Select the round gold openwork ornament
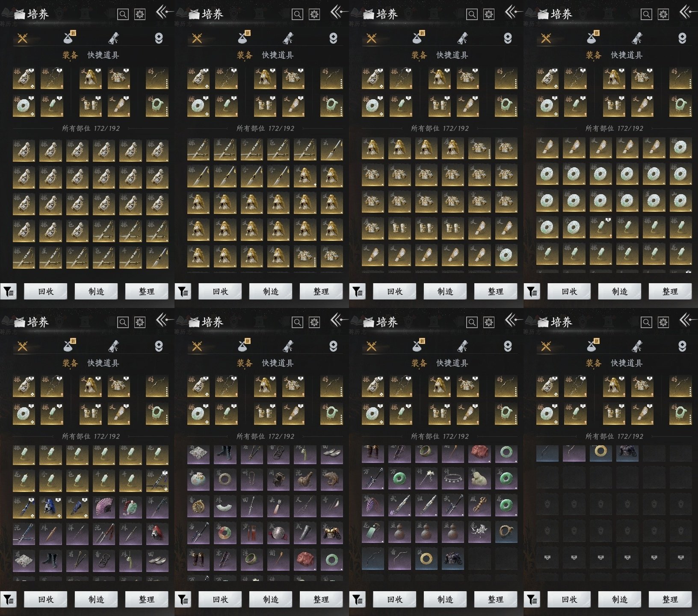Viewport: 698px width, 616px height. pyautogui.click(x=198, y=506)
